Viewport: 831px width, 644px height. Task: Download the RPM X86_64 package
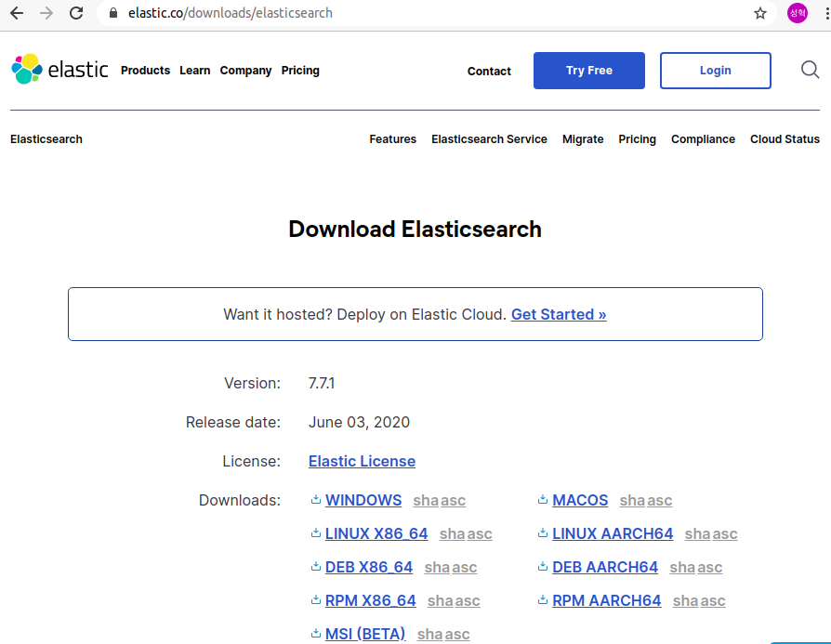point(371,600)
